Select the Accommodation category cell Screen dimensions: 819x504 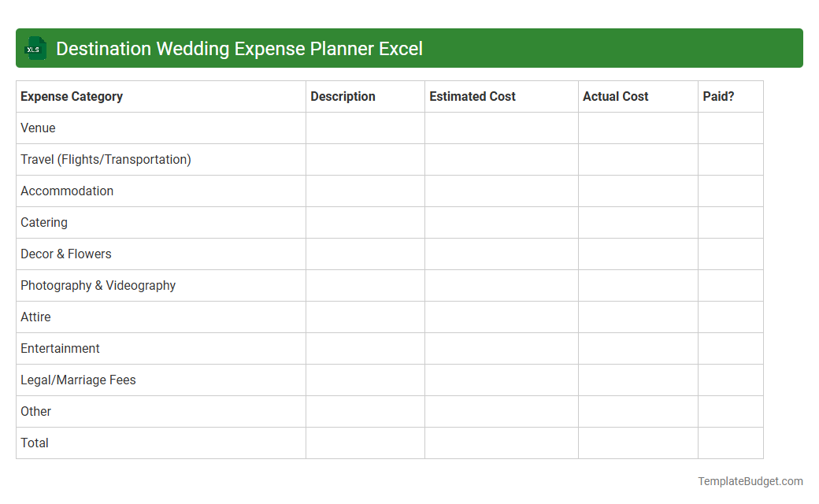click(x=67, y=191)
